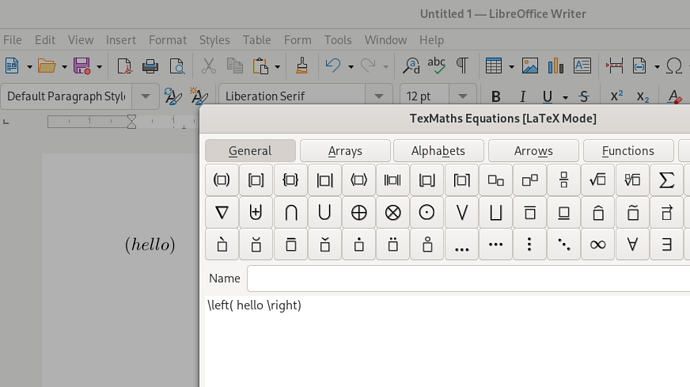Toggle Subscript formatting
Image resolution: width=690 pixels, height=387 pixels.
642,97
